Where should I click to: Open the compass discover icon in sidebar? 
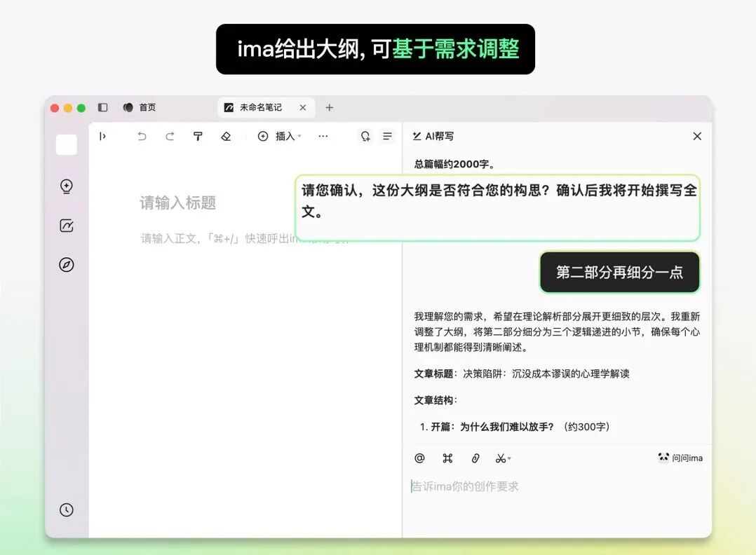67,265
